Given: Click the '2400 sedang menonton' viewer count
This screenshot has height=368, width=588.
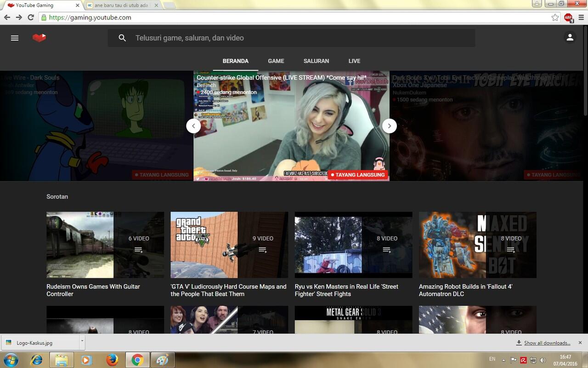Looking at the screenshot, I should [228, 92].
